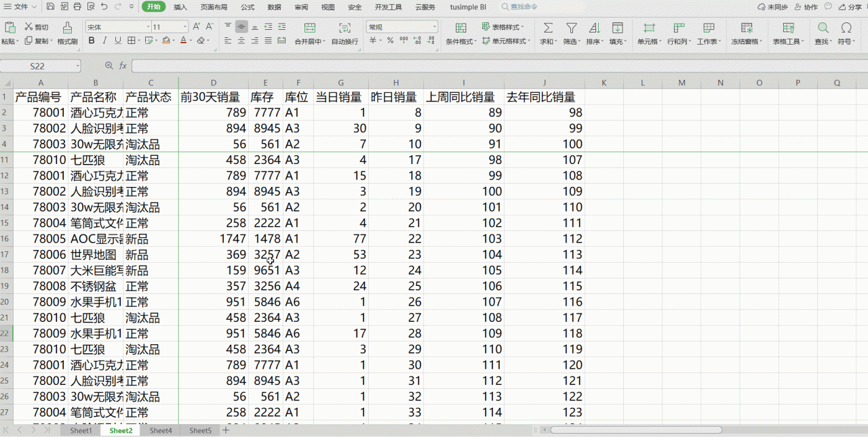
Task: Open the font size 11 dropdown
Action: (185, 27)
